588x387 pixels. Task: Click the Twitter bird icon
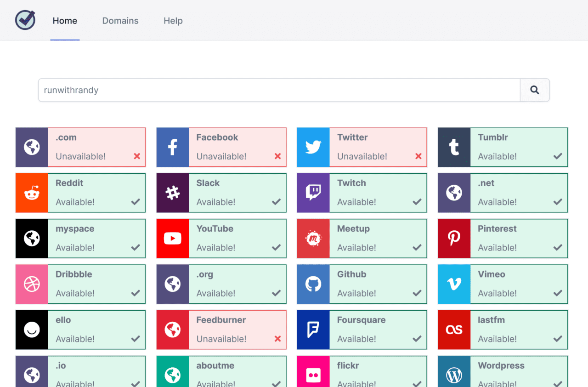pyautogui.click(x=313, y=147)
